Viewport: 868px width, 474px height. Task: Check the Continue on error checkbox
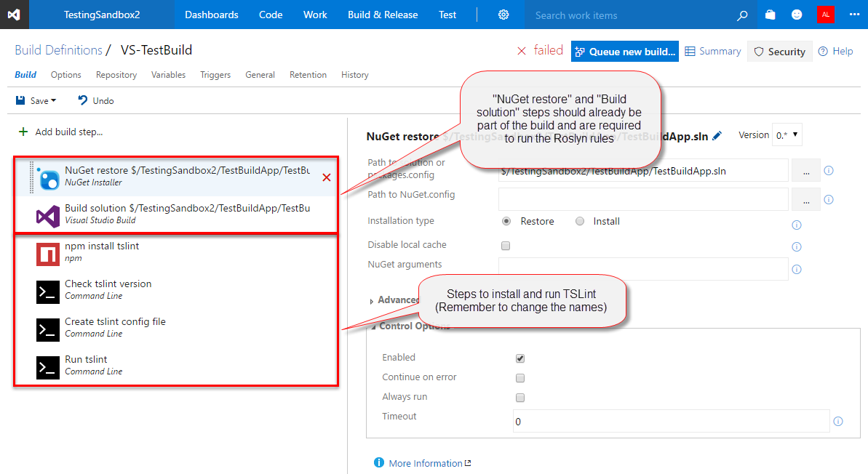point(520,378)
